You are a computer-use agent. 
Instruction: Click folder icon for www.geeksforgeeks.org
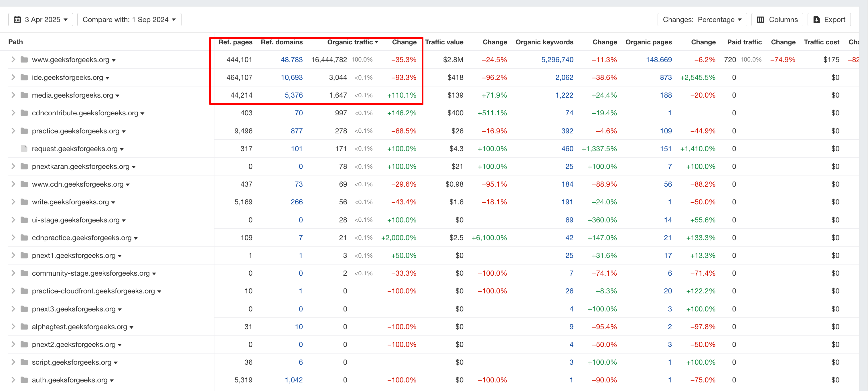[24, 60]
